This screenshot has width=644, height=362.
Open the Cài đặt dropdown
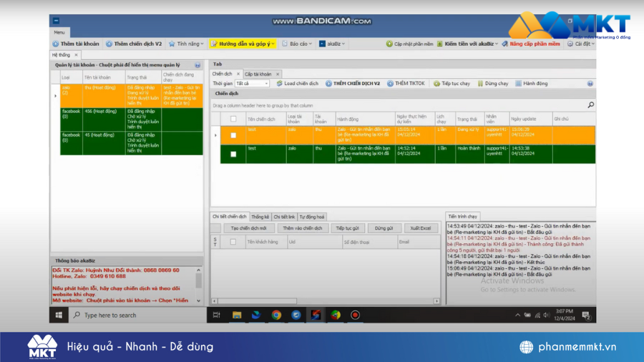click(x=581, y=44)
